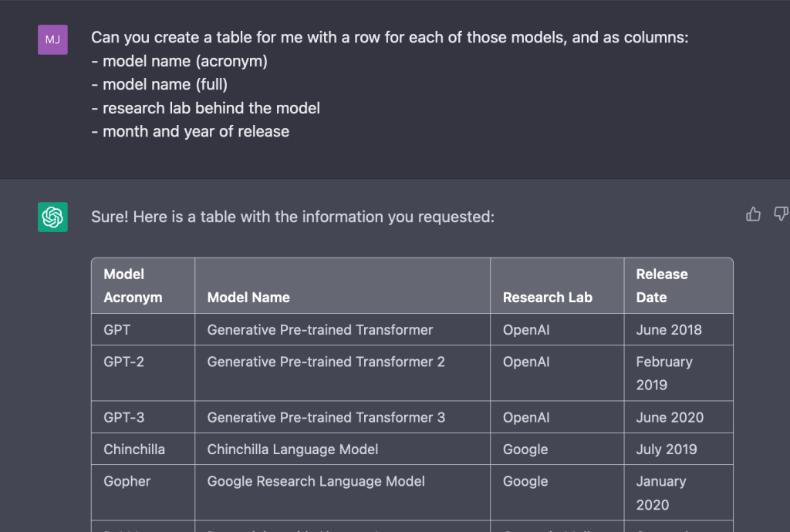This screenshot has height=532, width=790.
Task: Click the "July 2019" release date cell
Action: coord(666,450)
